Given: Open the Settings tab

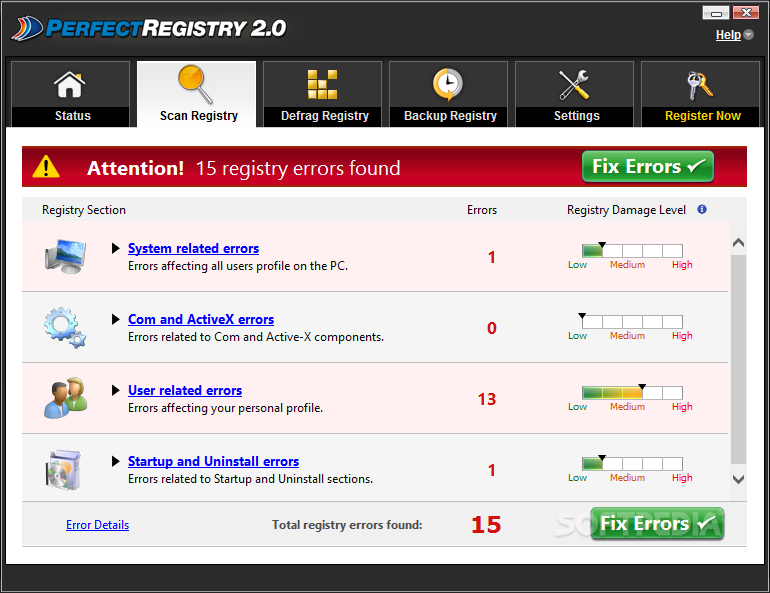Looking at the screenshot, I should [x=575, y=94].
